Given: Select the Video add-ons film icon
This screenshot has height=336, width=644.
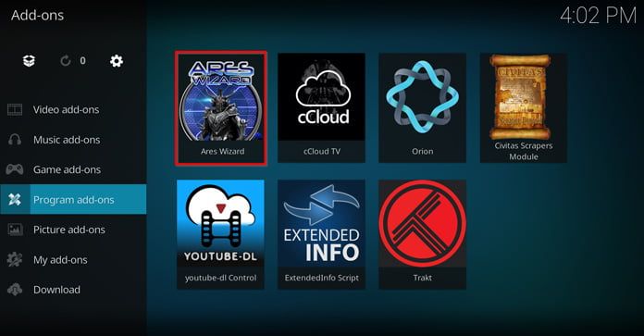Looking at the screenshot, I should click(x=15, y=109).
